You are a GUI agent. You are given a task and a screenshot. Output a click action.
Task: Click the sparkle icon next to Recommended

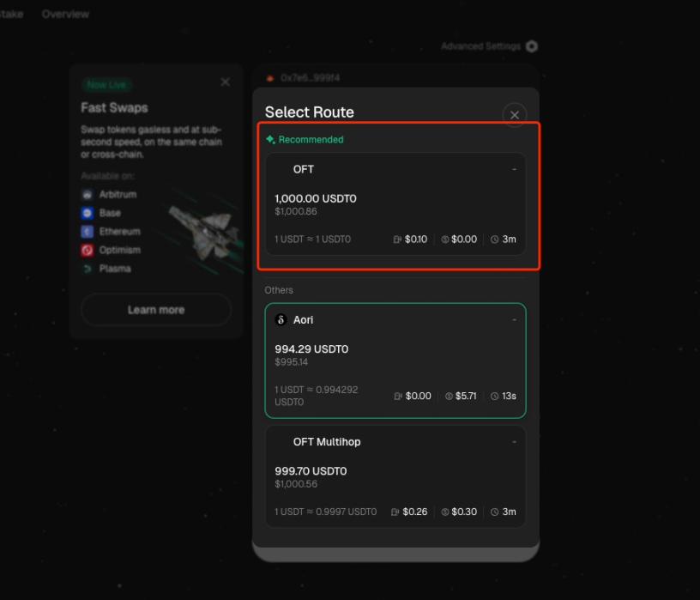click(x=271, y=137)
